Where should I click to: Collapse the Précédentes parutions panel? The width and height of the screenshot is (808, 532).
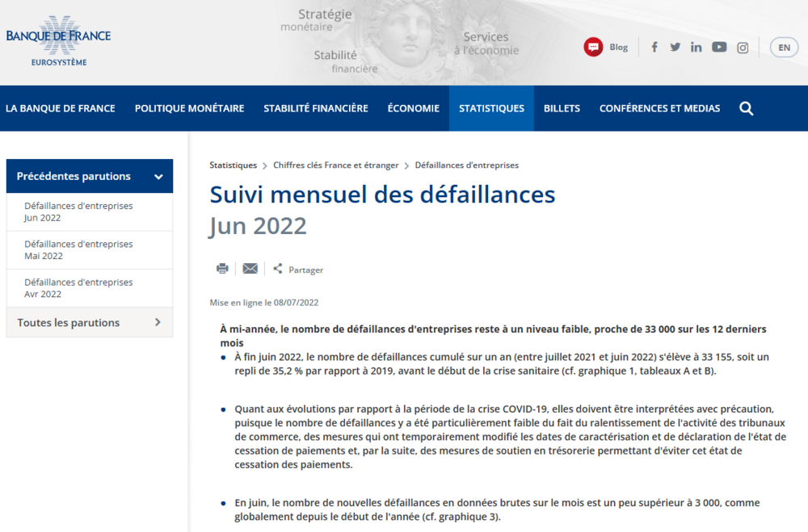click(x=158, y=177)
